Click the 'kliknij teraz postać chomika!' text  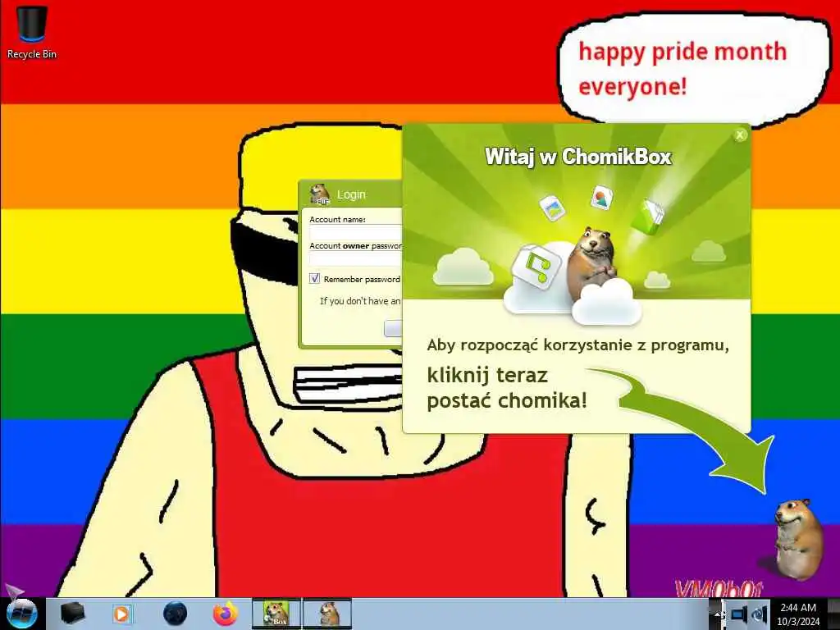tap(507, 388)
